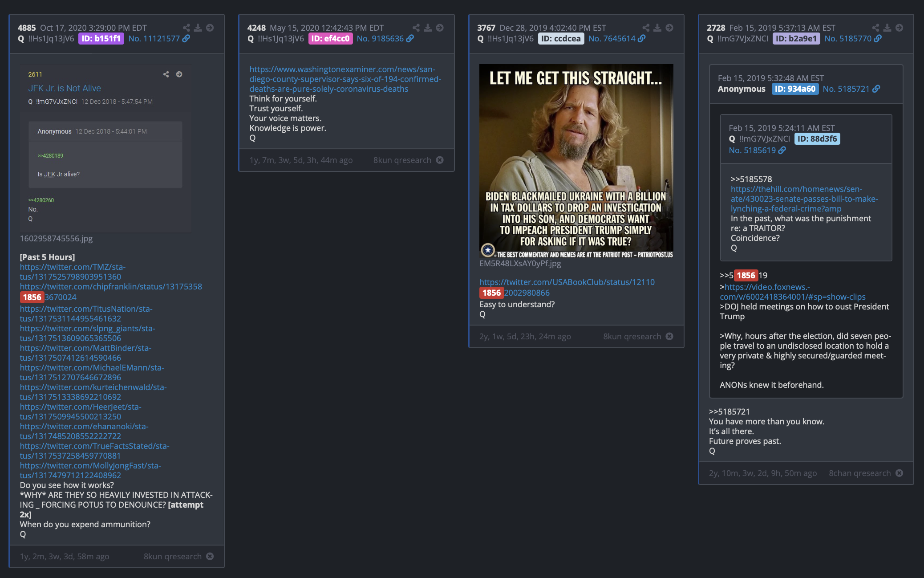Click post number 3767 heading

[486, 28]
